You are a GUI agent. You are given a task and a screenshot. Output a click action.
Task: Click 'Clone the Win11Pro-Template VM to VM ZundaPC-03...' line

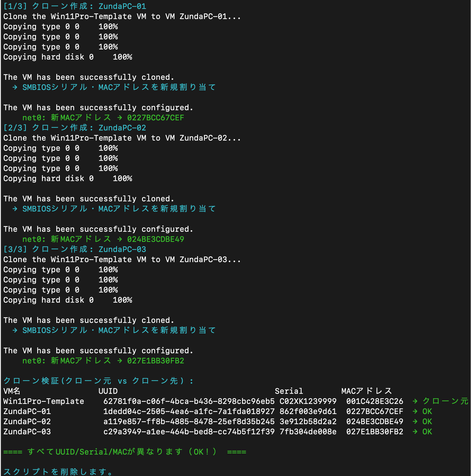(122, 259)
